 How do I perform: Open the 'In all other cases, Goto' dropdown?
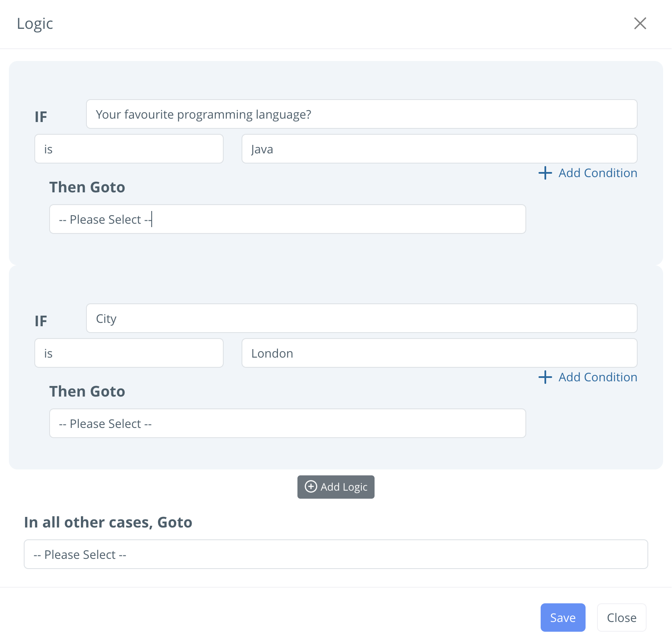point(336,555)
